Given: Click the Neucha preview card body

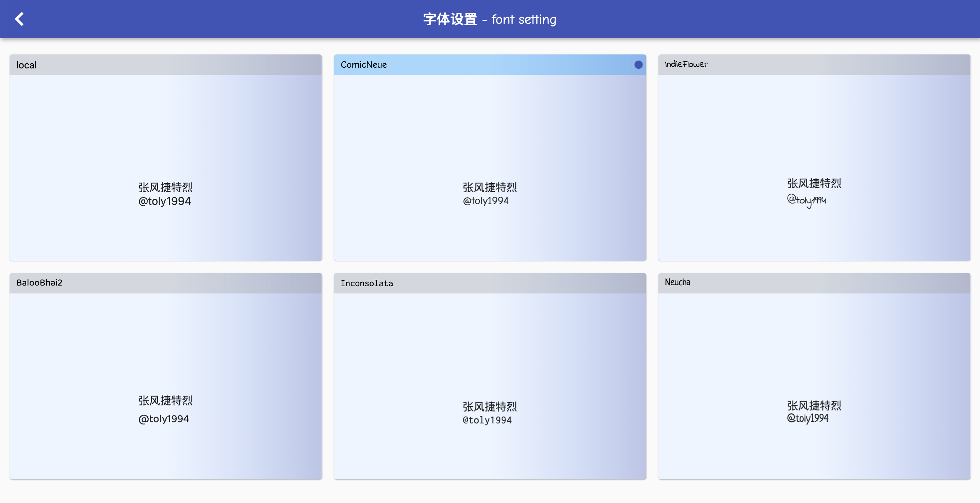Looking at the screenshot, I should [x=814, y=350].
